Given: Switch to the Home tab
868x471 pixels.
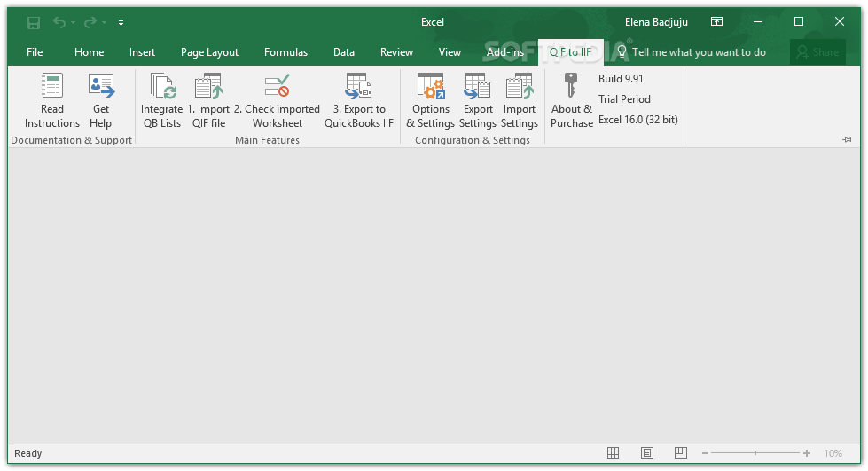Looking at the screenshot, I should click(90, 52).
